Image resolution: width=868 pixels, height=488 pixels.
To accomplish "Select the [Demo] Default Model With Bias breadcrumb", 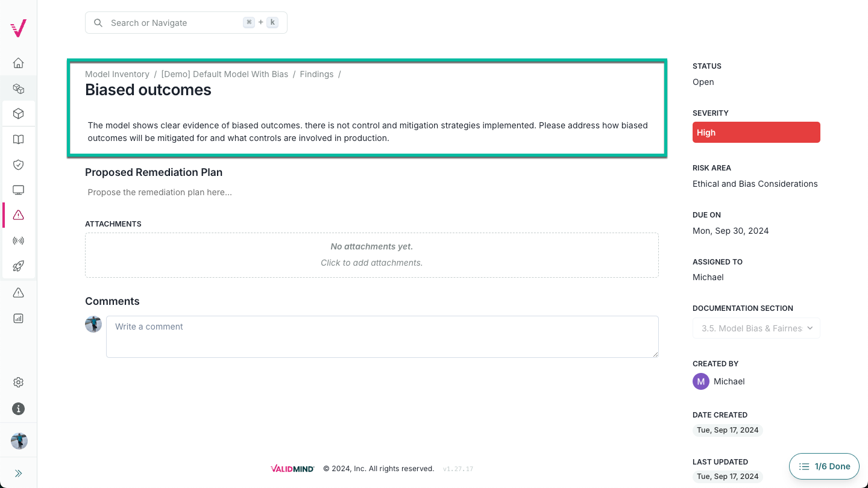I will click(x=224, y=74).
